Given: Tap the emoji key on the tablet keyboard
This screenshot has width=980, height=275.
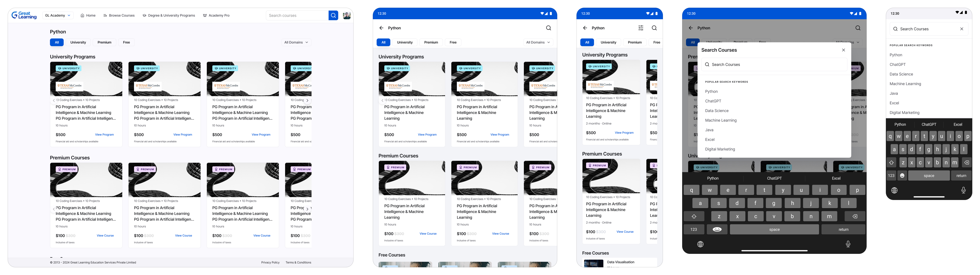Looking at the screenshot, I should pos(717,229).
